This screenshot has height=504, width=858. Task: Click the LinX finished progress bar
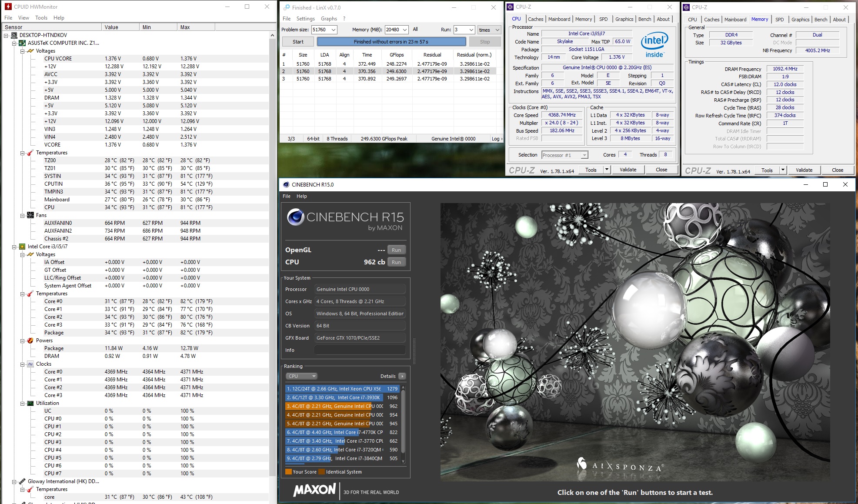(x=391, y=42)
